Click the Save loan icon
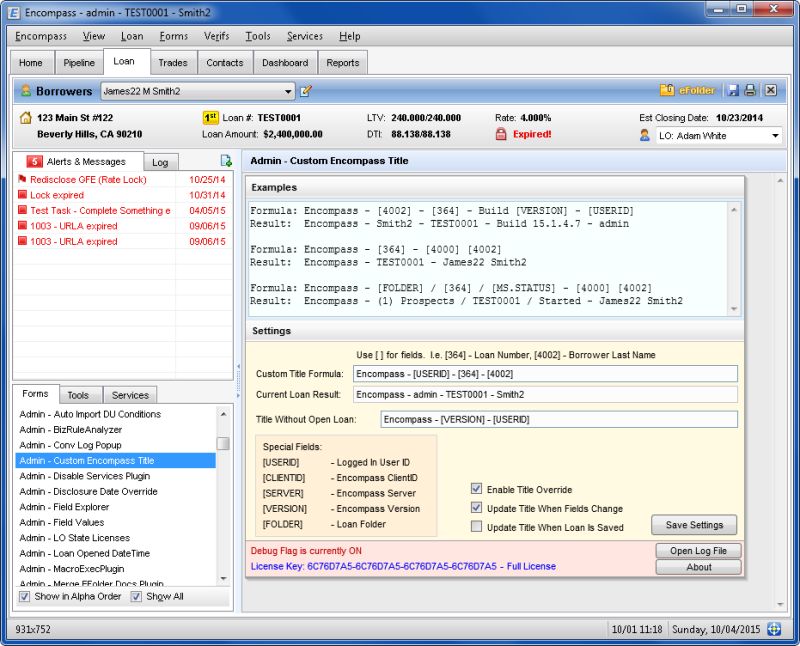 [x=733, y=90]
